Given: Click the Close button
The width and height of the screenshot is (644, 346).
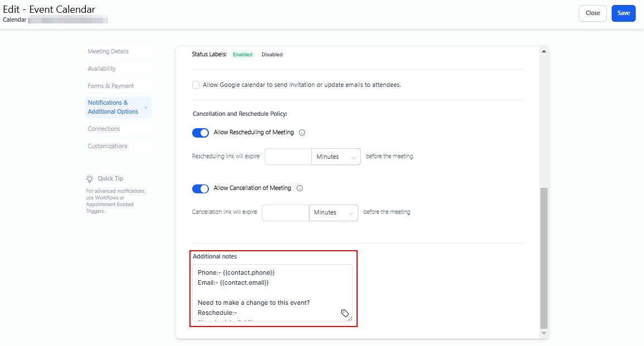Looking at the screenshot, I should click(593, 13).
